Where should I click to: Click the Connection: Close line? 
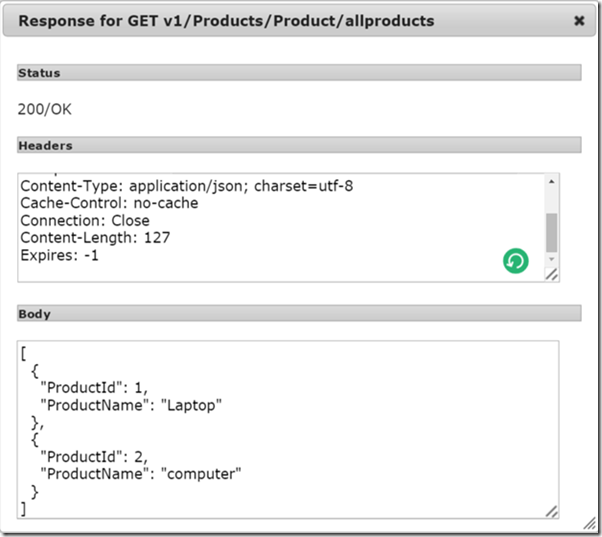[85, 220]
